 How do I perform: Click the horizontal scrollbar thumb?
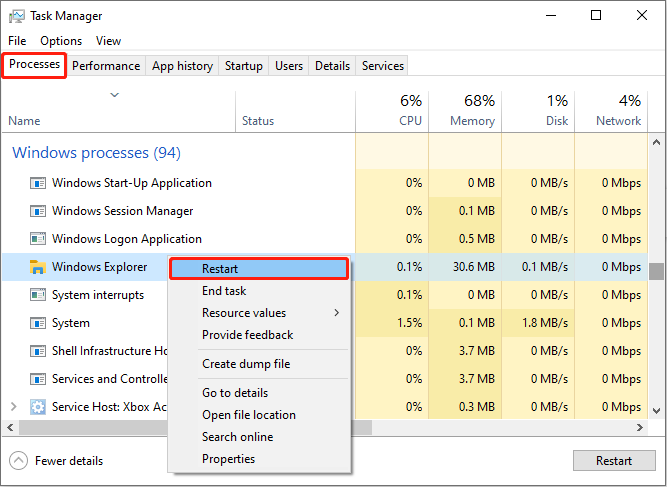195,427
